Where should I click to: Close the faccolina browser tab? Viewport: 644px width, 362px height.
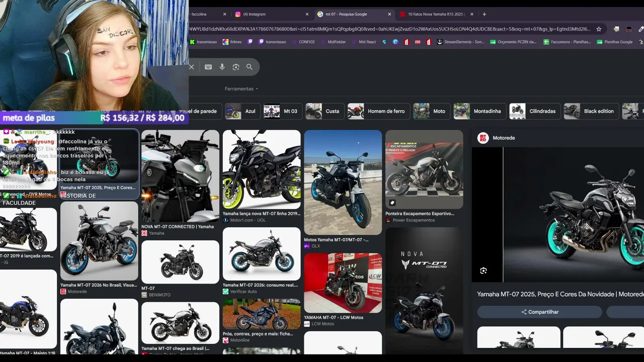(224, 14)
